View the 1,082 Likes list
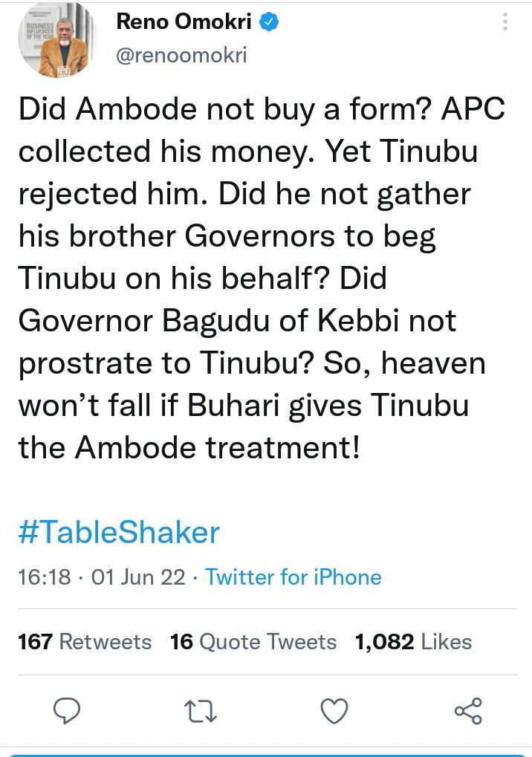 point(413,641)
